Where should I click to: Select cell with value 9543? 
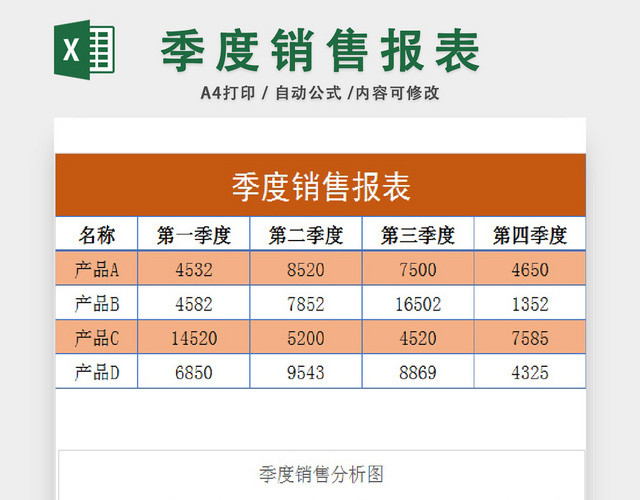click(306, 371)
